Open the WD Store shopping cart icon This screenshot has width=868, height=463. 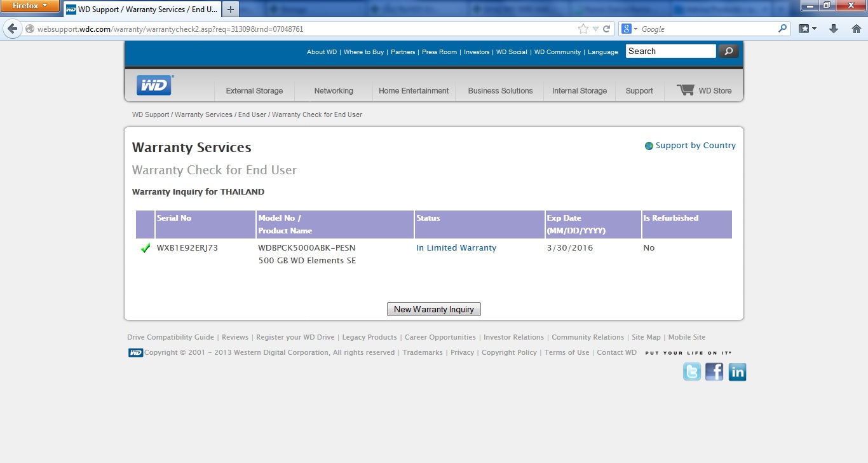click(x=686, y=90)
